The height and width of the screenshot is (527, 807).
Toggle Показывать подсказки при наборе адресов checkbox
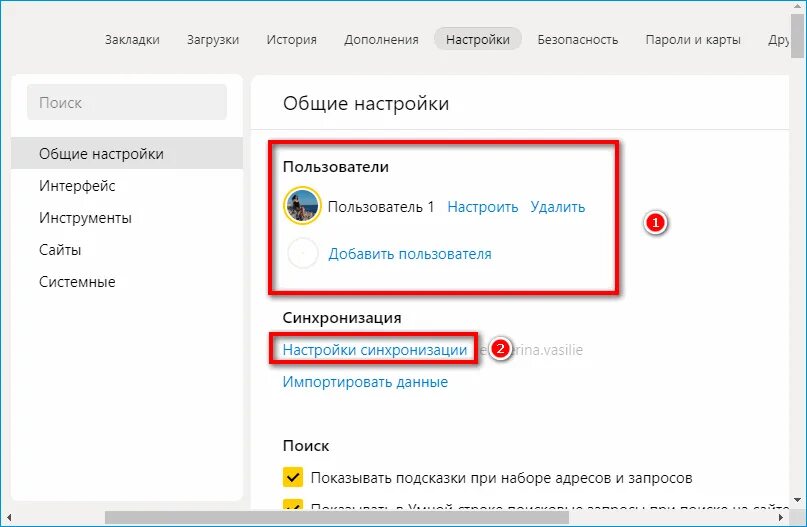click(x=293, y=477)
